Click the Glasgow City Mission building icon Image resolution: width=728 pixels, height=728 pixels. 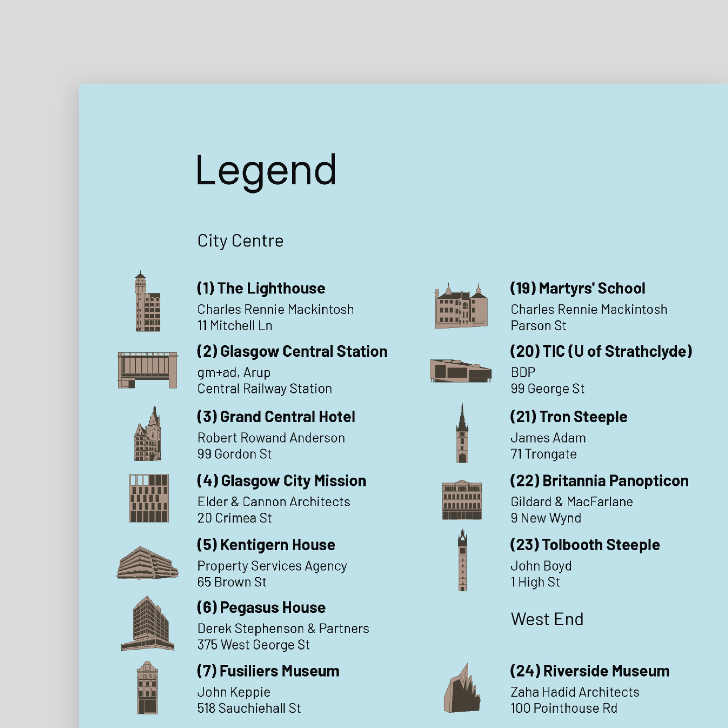point(149,498)
